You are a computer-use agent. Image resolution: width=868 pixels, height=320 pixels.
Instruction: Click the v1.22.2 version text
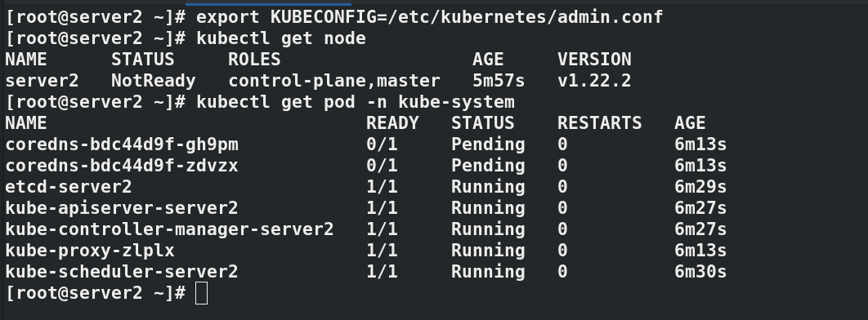point(594,81)
